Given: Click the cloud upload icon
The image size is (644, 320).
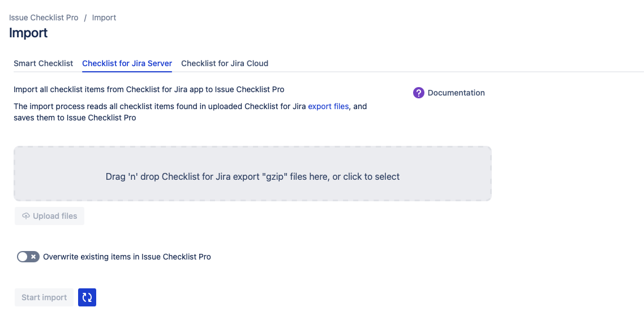Looking at the screenshot, I should (26, 216).
